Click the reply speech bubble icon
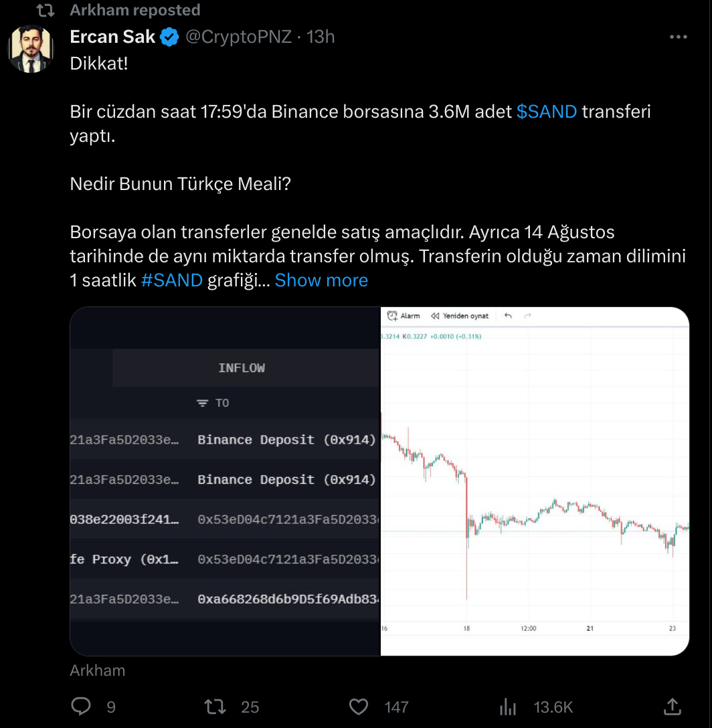The height and width of the screenshot is (728, 712). click(81, 707)
